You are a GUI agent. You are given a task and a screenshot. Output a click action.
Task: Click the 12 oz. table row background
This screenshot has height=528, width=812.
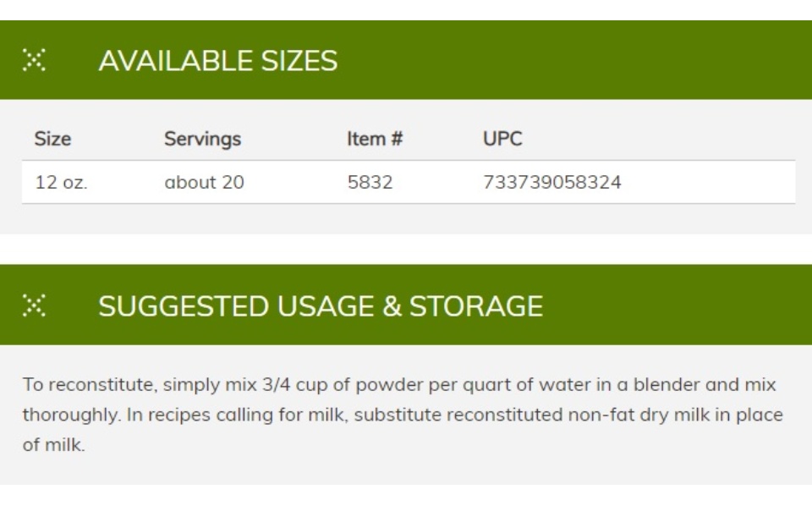409,183
